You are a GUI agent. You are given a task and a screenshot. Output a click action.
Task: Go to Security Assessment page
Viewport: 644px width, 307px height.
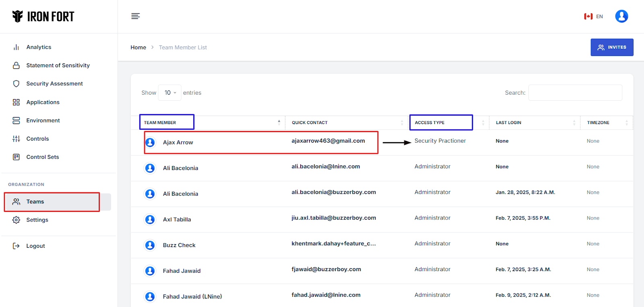click(54, 83)
